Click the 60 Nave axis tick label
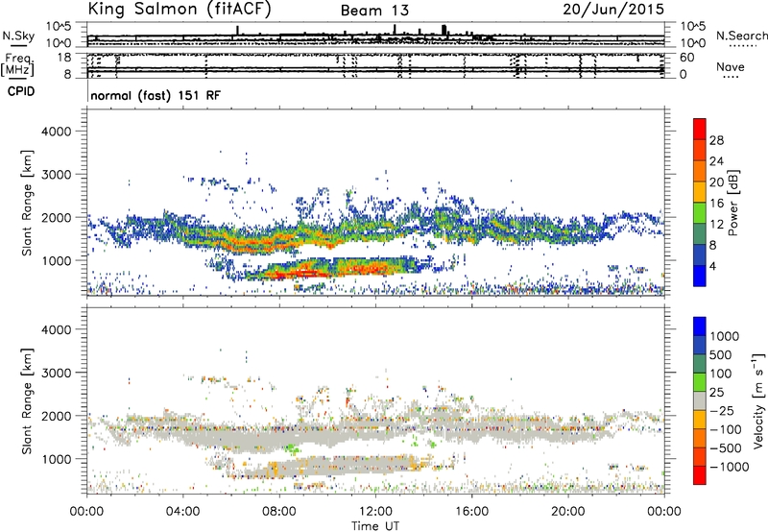This screenshot has height=532, width=768. tap(686, 58)
